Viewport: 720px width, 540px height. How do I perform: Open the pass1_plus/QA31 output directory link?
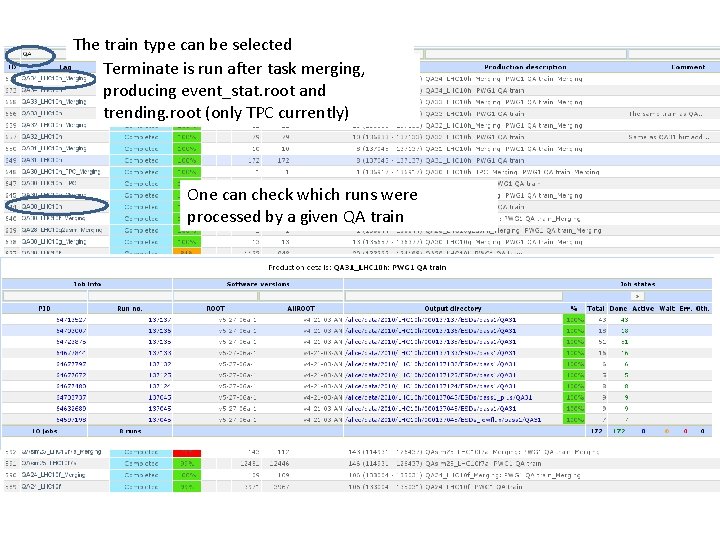pyautogui.click(x=439, y=397)
